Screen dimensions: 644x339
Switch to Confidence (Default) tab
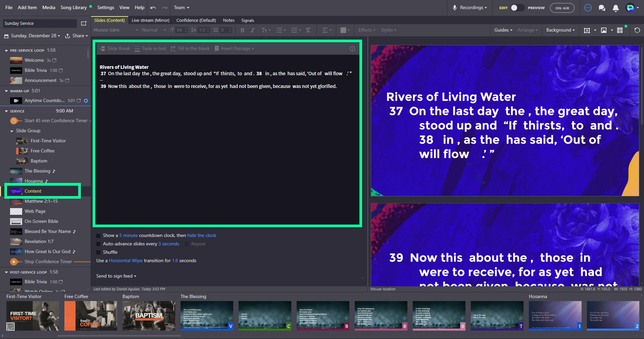coord(196,20)
